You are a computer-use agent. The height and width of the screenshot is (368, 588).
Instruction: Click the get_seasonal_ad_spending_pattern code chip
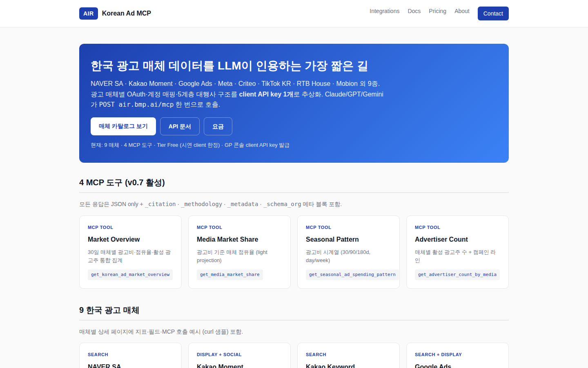(352, 275)
